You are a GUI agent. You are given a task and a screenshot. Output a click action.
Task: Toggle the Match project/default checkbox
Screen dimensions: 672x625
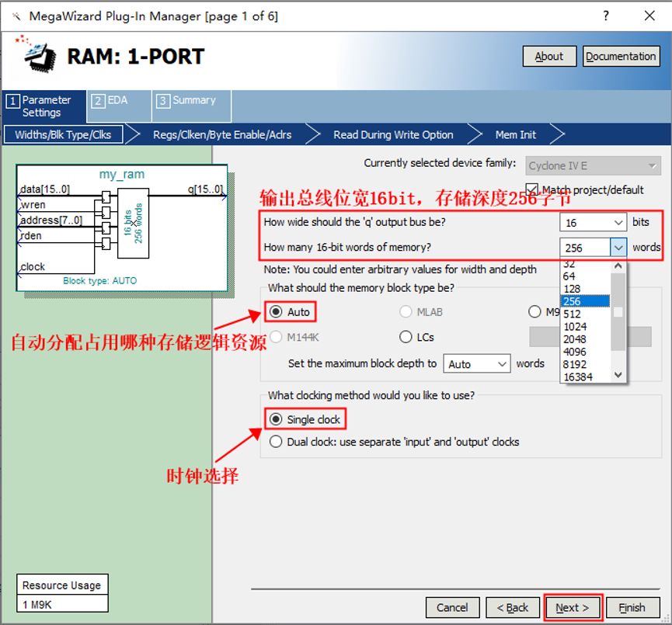tap(532, 189)
